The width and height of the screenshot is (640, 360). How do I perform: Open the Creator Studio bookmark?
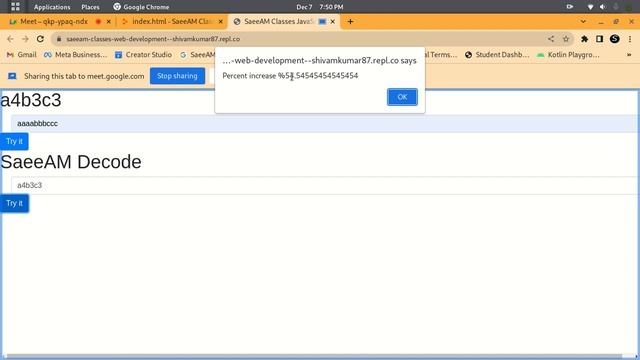pyautogui.click(x=143, y=55)
